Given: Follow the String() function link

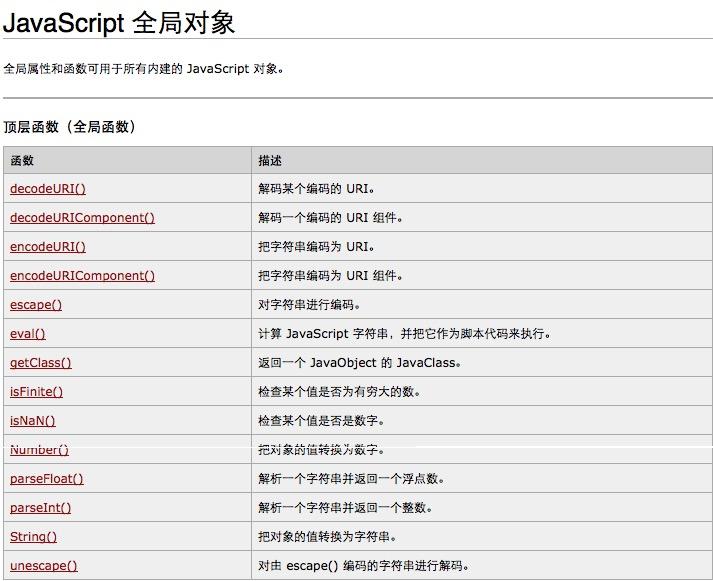Looking at the screenshot, I should [x=34, y=537].
